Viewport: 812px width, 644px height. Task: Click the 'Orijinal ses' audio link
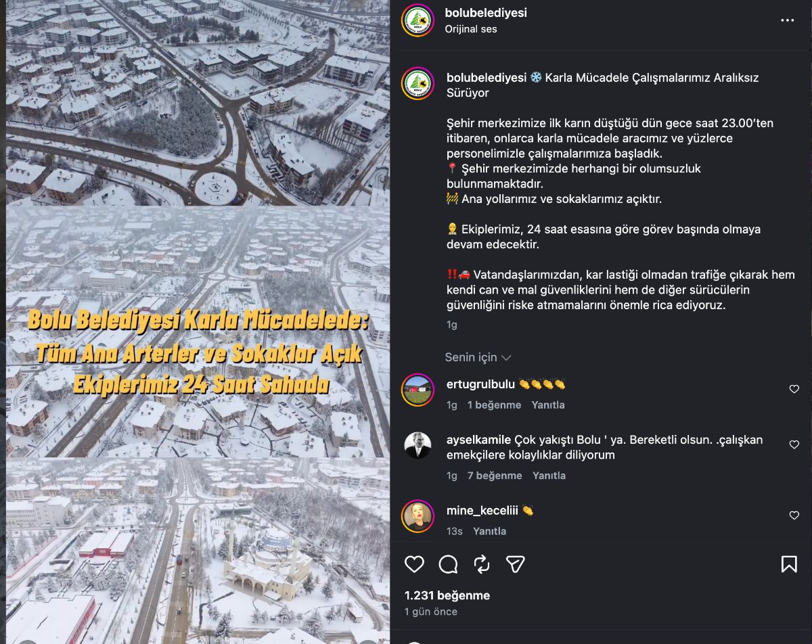click(x=471, y=29)
